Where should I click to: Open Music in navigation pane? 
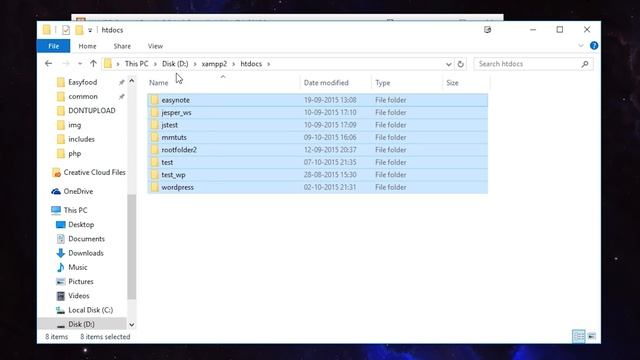pos(78,267)
